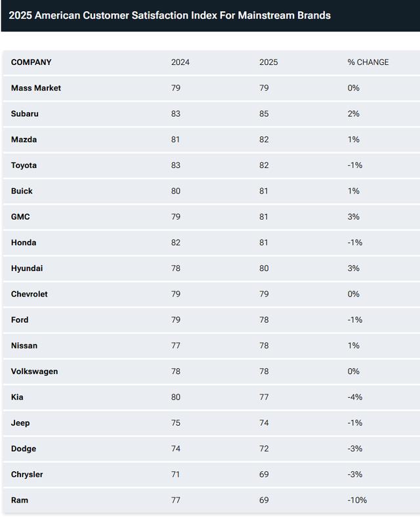Select the Volkswagen company name

[x=35, y=371]
